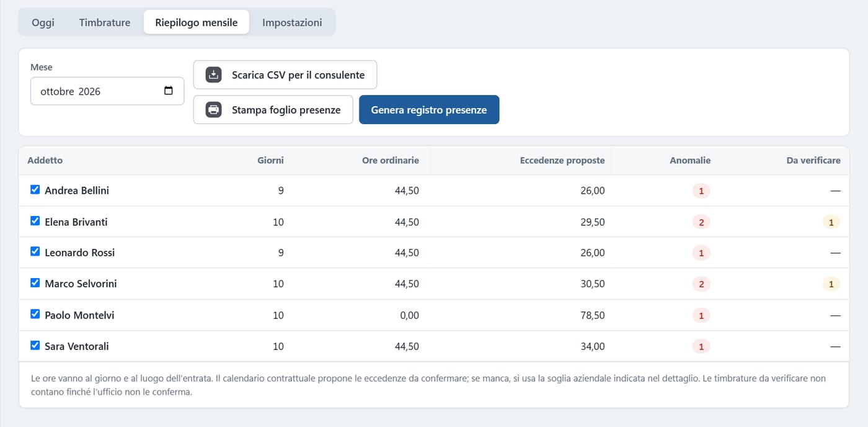Click the name Leonardo Rossi

pyautogui.click(x=80, y=253)
